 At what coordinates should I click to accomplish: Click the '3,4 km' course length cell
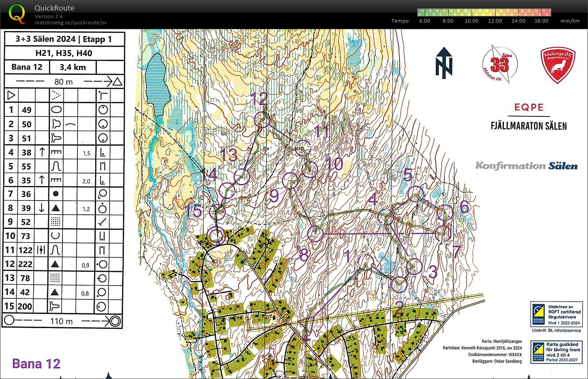point(73,67)
